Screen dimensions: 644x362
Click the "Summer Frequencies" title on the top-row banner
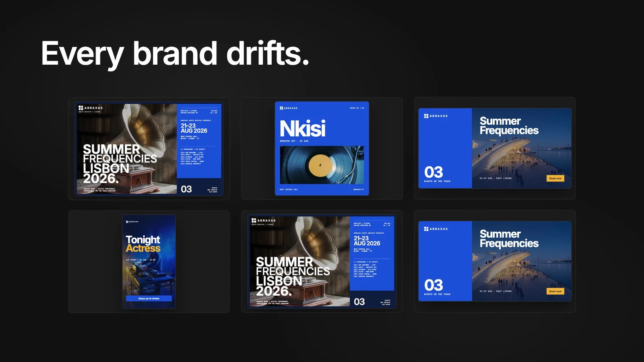pos(509,126)
